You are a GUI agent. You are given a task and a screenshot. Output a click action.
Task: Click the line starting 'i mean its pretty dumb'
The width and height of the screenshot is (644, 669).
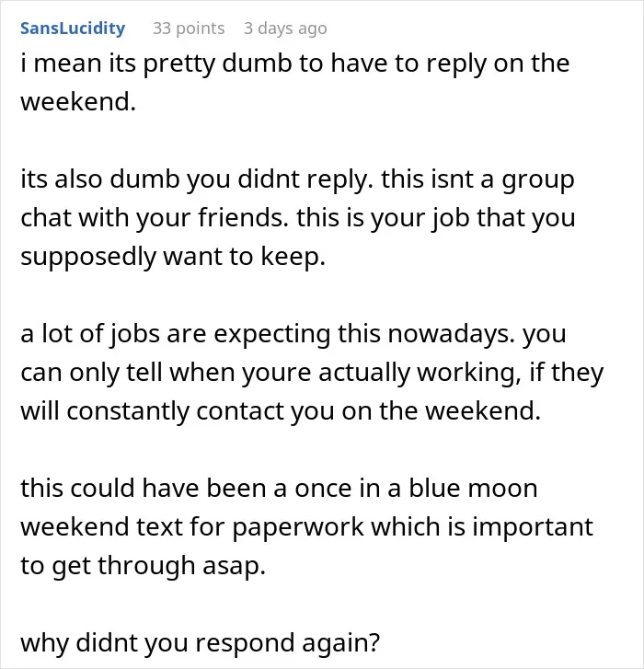[295, 64]
